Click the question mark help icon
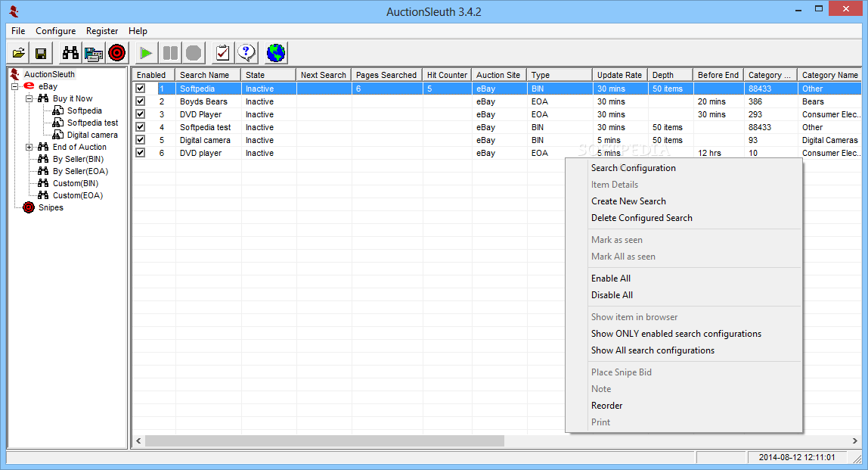 pyautogui.click(x=246, y=53)
